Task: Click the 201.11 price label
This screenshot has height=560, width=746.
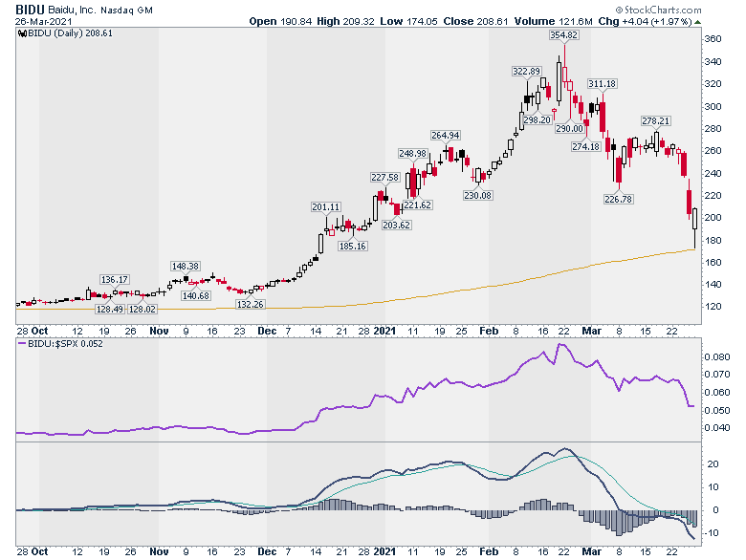Action: pos(326,206)
